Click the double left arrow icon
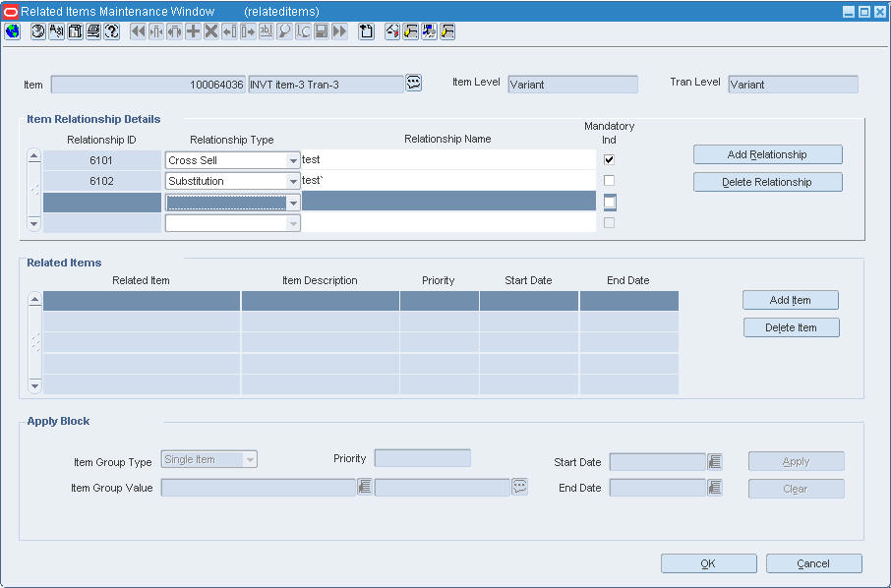Viewport: 891px width, 588px height. tap(138, 31)
